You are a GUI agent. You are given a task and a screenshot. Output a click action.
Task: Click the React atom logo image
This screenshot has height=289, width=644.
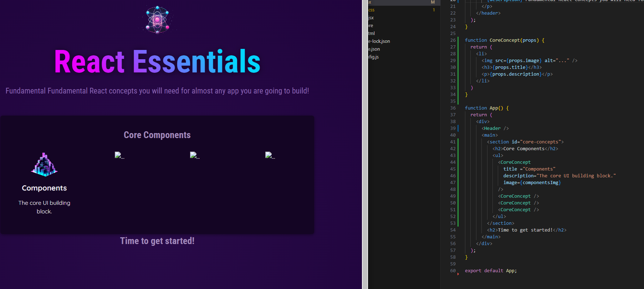157,20
